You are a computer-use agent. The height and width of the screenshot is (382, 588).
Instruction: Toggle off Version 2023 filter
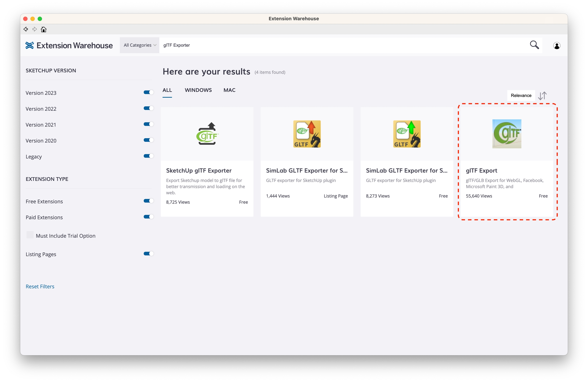[x=148, y=92]
